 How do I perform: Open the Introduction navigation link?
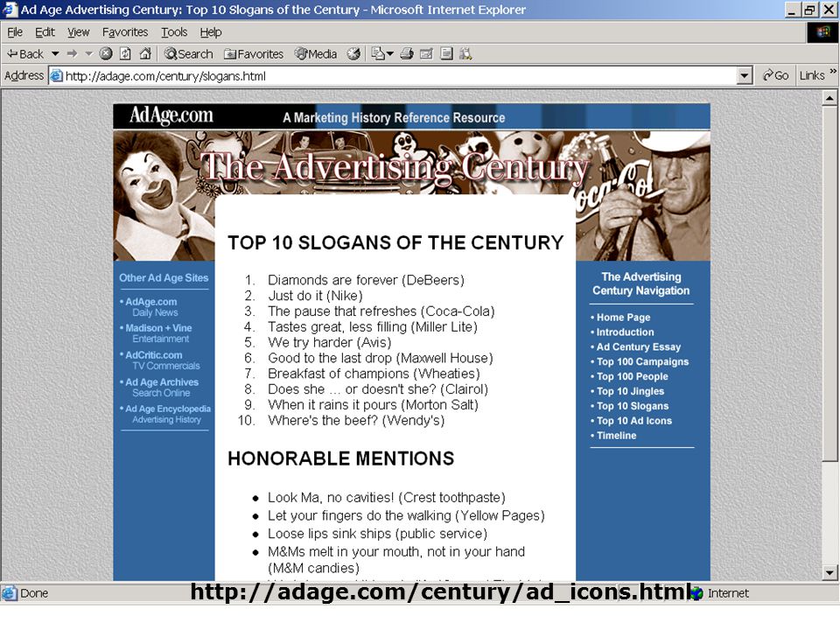pyautogui.click(x=625, y=332)
